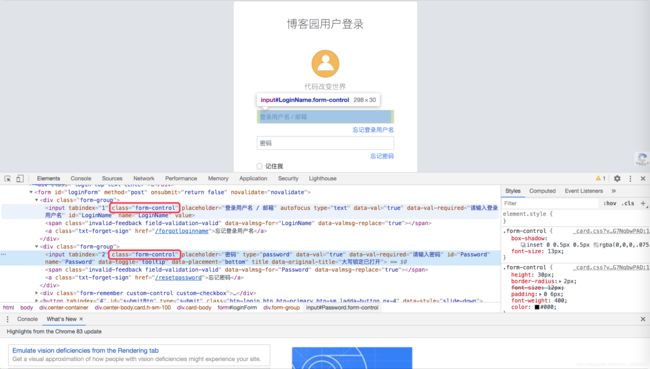Screen dimensions: 650x369
Task: Select div.form-group breadcrumb
Action: [x=281, y=308]
